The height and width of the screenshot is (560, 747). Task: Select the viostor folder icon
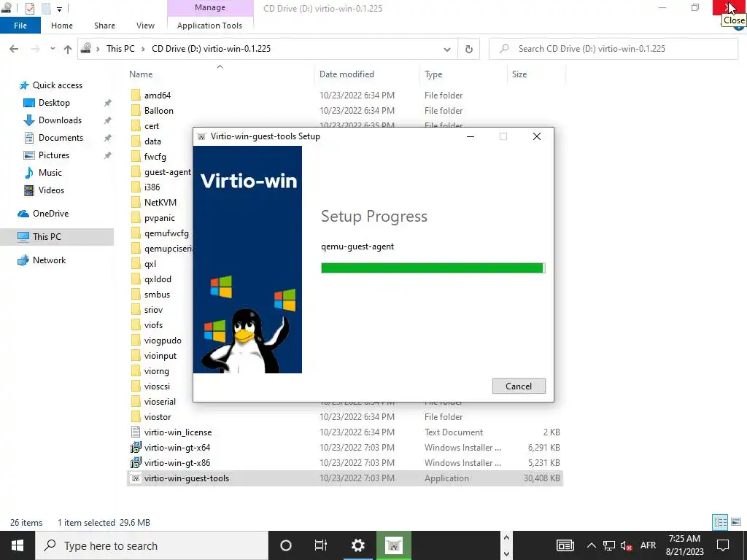coord(136,416)
